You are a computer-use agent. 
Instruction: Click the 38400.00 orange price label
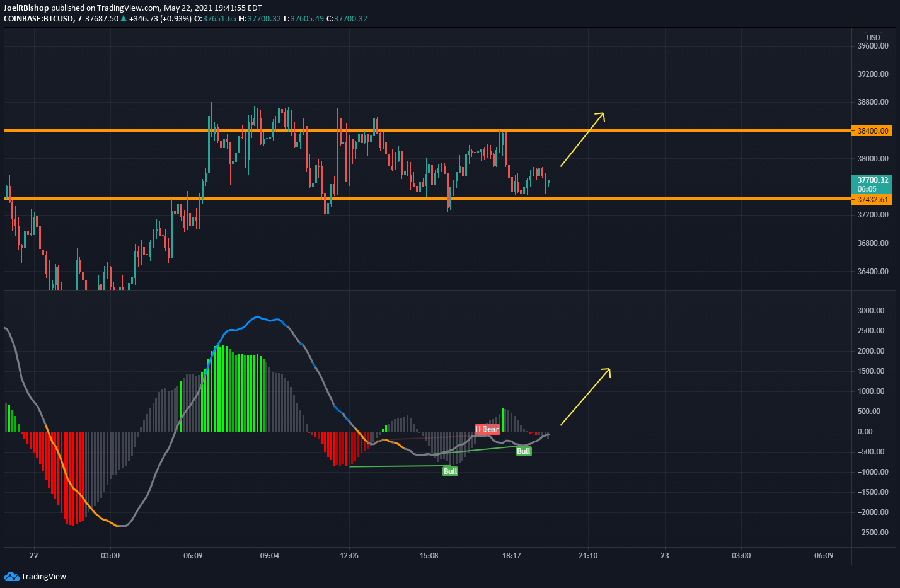coord(873,131)
